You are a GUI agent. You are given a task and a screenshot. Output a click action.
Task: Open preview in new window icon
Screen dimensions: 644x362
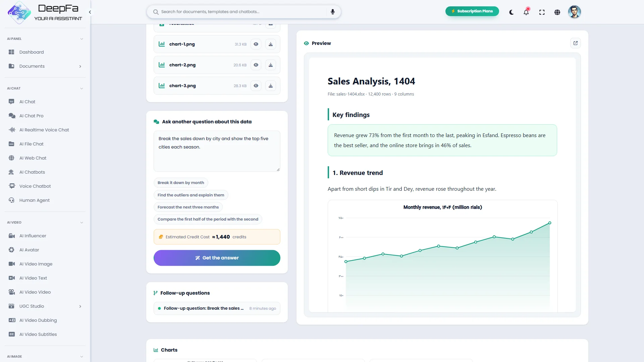coord(576,43)
